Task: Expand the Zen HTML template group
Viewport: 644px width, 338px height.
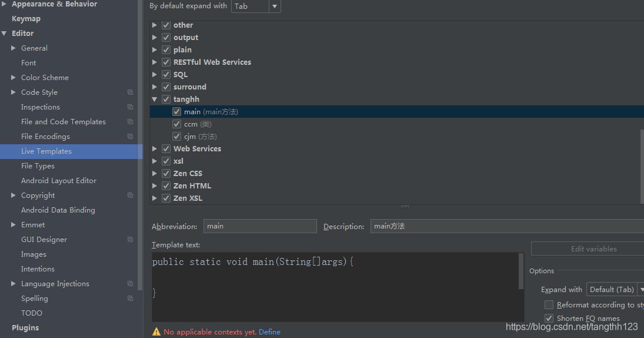Action: tap(155, 186)
